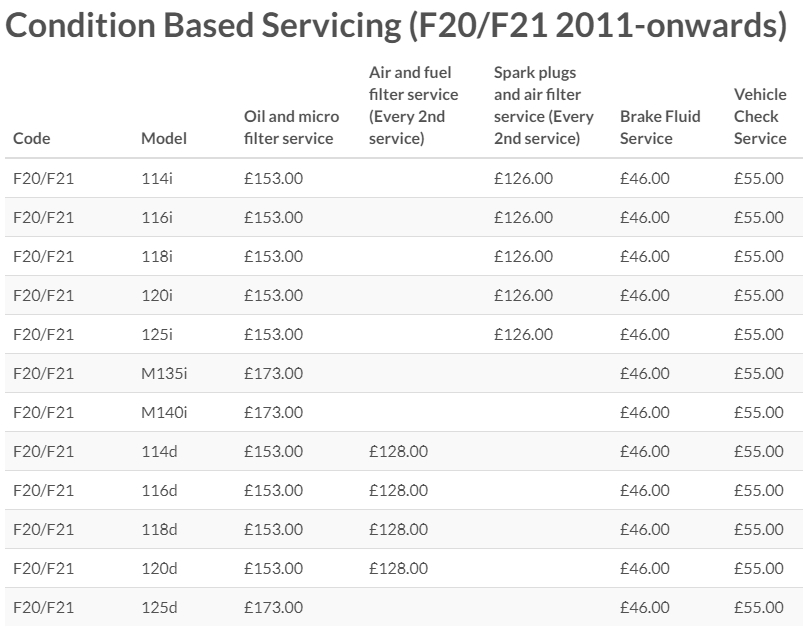Select the 125i spark plugs price £126.00
The image size is (803, 635).
[523, 334]
